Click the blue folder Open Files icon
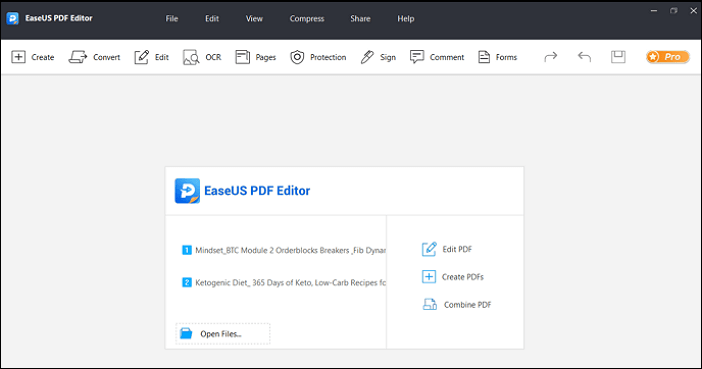 (x=186, y=334)
